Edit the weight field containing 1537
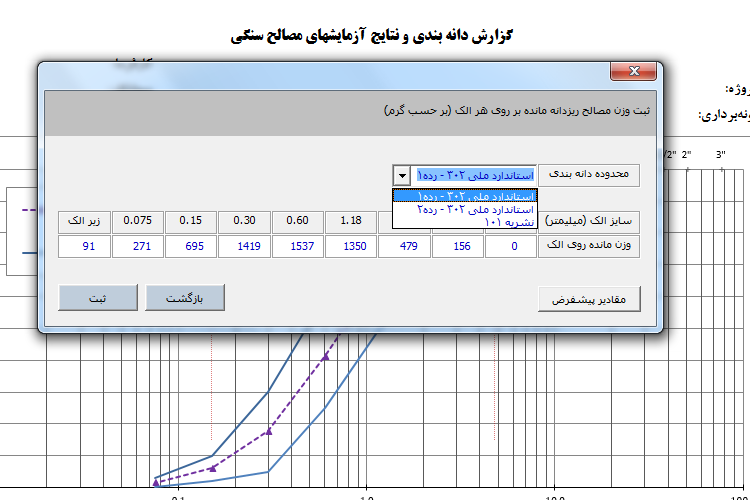Viewport: 750px width, 500px height. pyautogui.click(x=298, y=246)
